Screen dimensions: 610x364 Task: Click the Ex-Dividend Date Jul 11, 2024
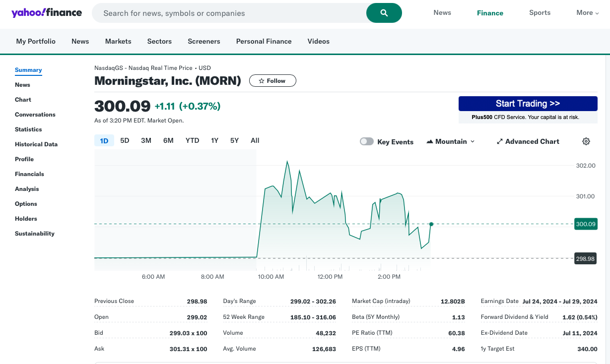tap(580, 333)
